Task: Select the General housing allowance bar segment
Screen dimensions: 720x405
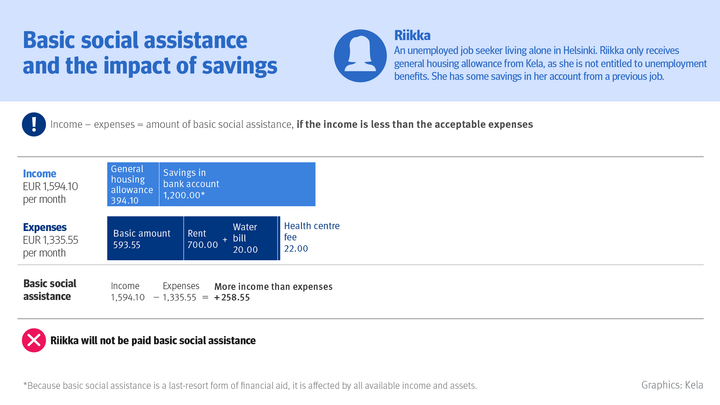Action: click(132, 184)
